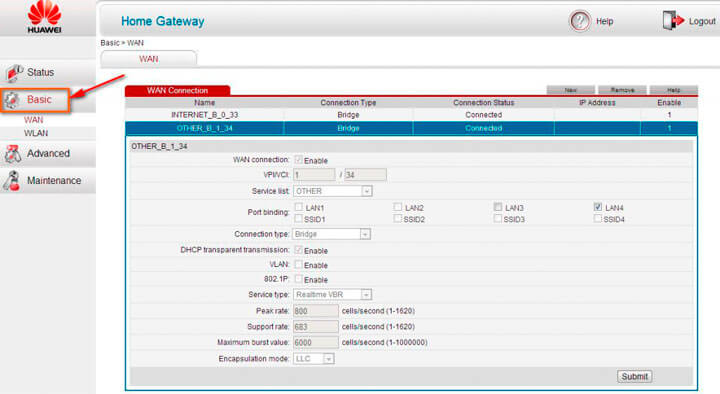The height and width of the screenshot is (394, 720).
Task: Click the Basic gear icon
Action: click(x=12, y=100)
